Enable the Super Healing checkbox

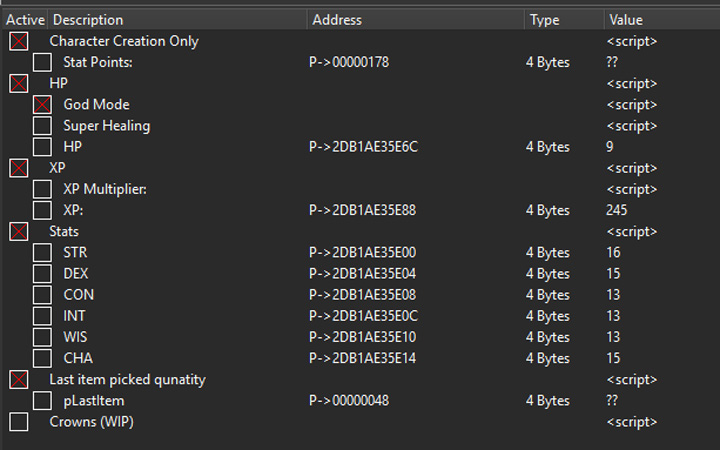pyautogui.click(x=42, y=126)
